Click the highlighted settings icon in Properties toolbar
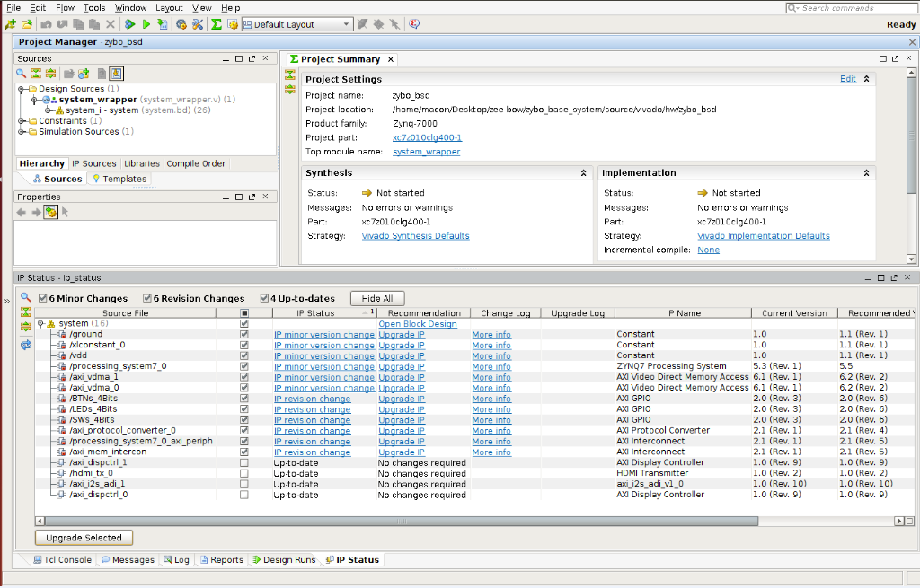The image size is (920, 588). [50, 212]
